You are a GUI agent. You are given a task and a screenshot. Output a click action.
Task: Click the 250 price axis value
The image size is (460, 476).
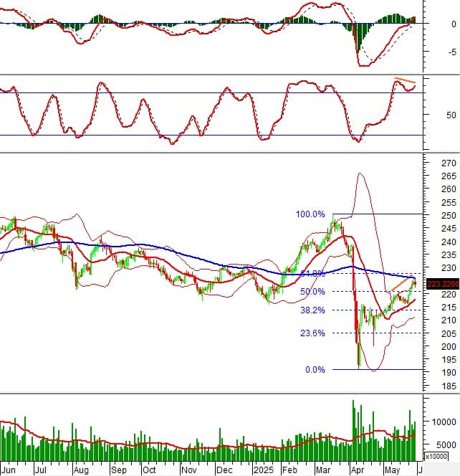tap(449, 215)
